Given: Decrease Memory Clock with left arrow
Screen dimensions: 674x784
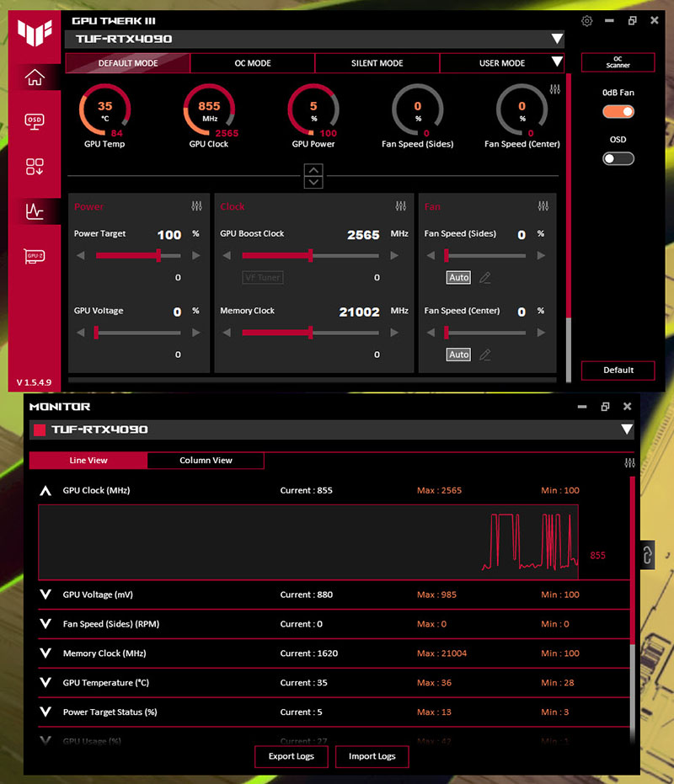Looking at the screenshot, I should coord(227,333).
